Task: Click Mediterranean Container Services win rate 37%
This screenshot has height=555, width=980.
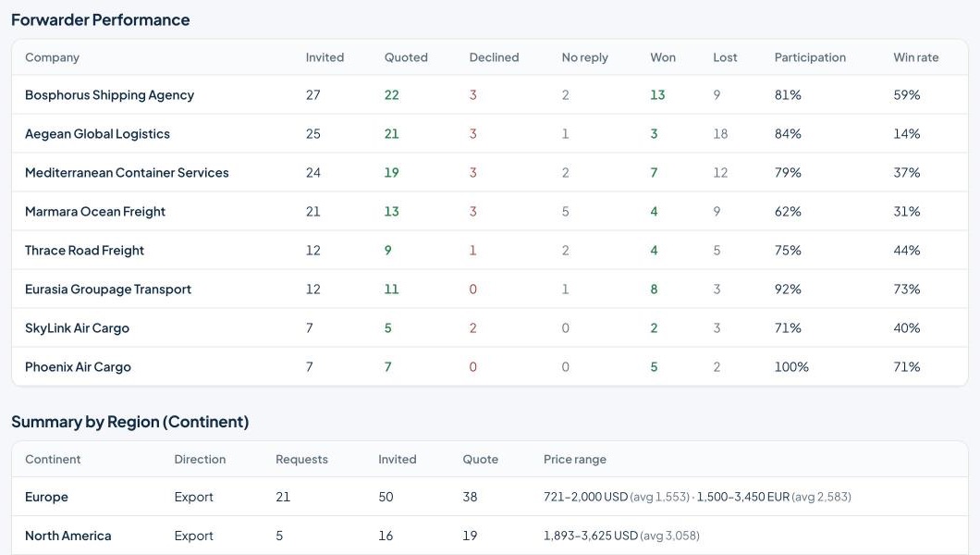Action: [x=906, y=172]
